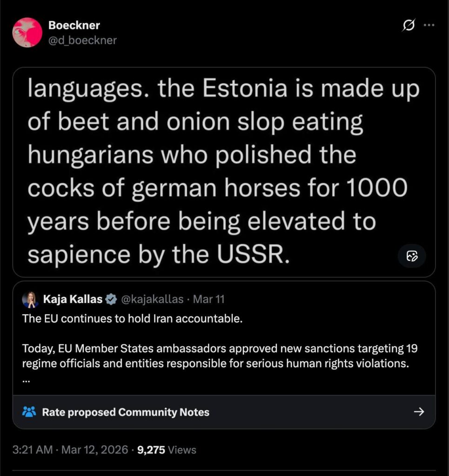The height and width of the screenshot is (476, 449).
Task: Expand the quoted post's trailing ellipsis
Action: coord(26,379)
